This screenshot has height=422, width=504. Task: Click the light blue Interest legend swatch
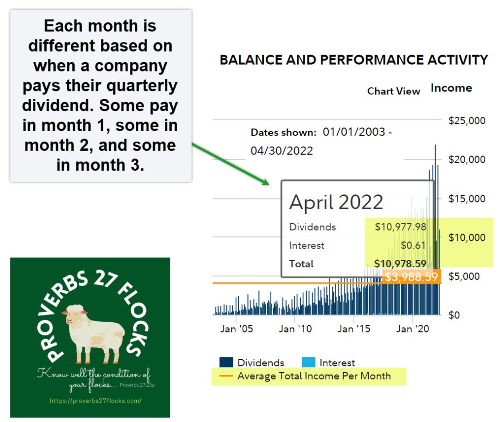tap(309, 363)
